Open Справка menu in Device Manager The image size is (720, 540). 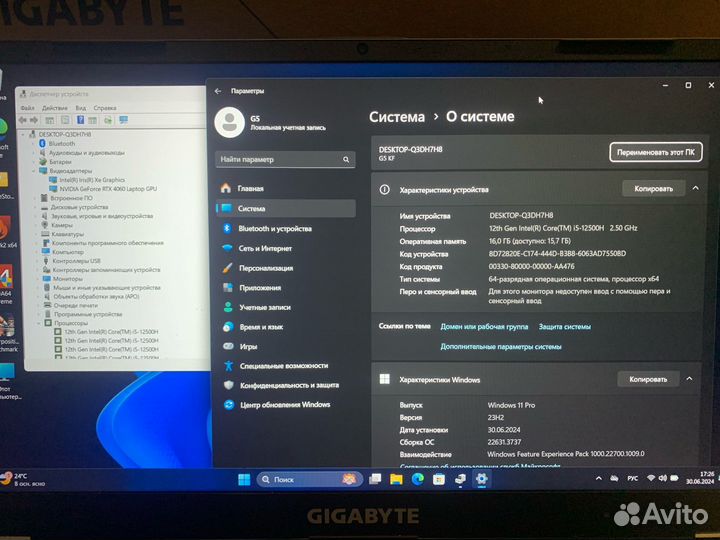click(105, 108)
